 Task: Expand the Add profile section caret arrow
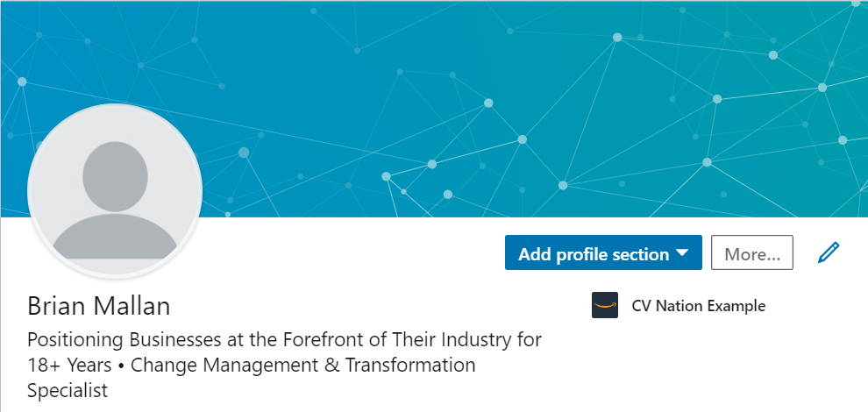pos(682,253)
